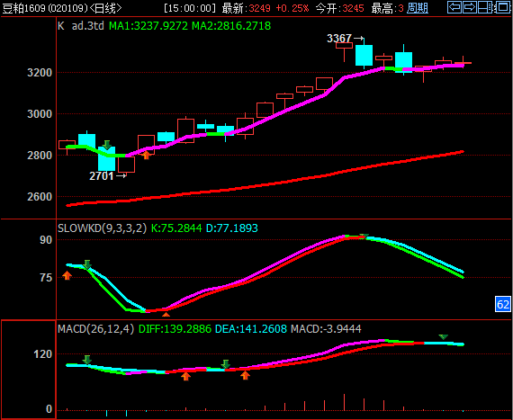The image size is (513, 420).
Task: Click the right arrow navigation icon
Action: click(x=470, y=7)
